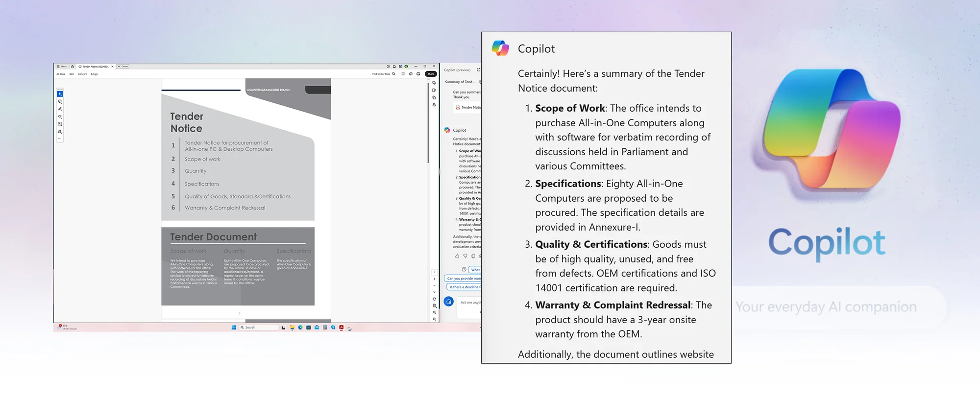Viewport: 980px width, 397px height.
Task: Open the E-Sign menu
Action: (x=95, y=74)
